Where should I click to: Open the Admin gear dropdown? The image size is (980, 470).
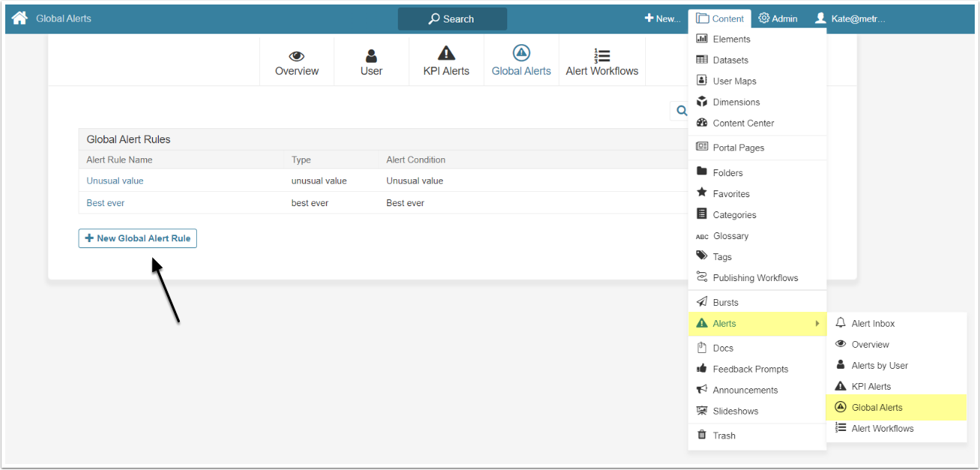click(x=778, y=19)
